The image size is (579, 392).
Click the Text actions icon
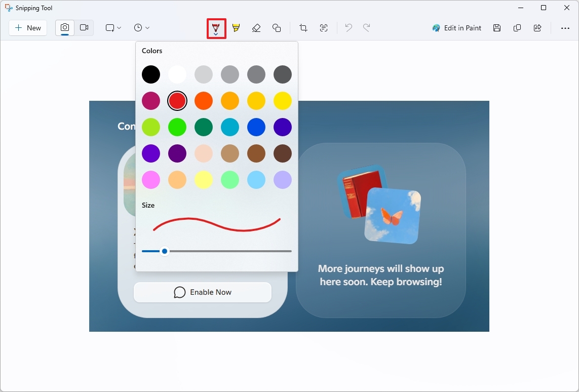click(323, 28)
